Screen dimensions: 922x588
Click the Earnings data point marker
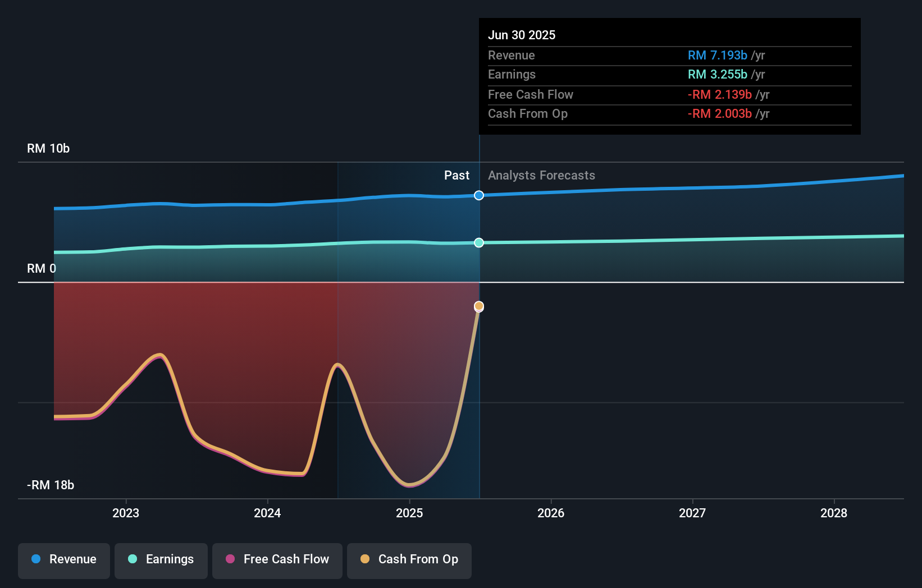click(x=479, y=242)
